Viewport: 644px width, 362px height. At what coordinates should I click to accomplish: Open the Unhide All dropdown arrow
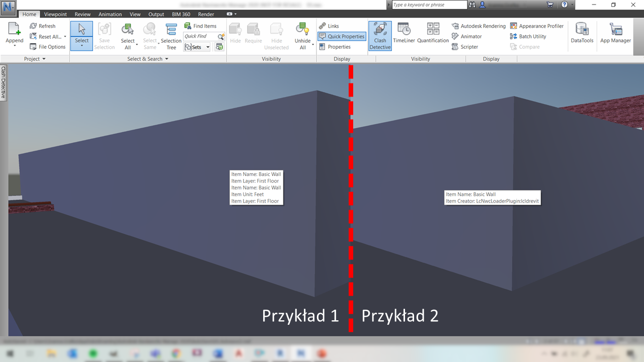point(313,45)
